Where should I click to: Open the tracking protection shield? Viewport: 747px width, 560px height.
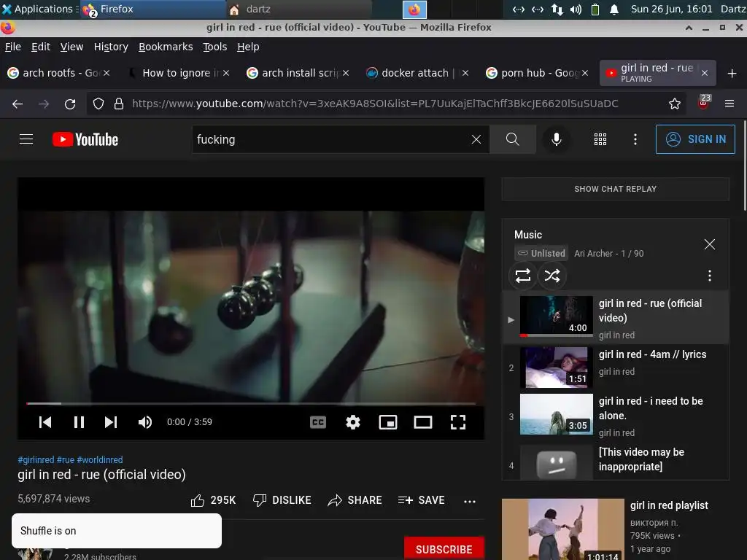tap(98, 104)
